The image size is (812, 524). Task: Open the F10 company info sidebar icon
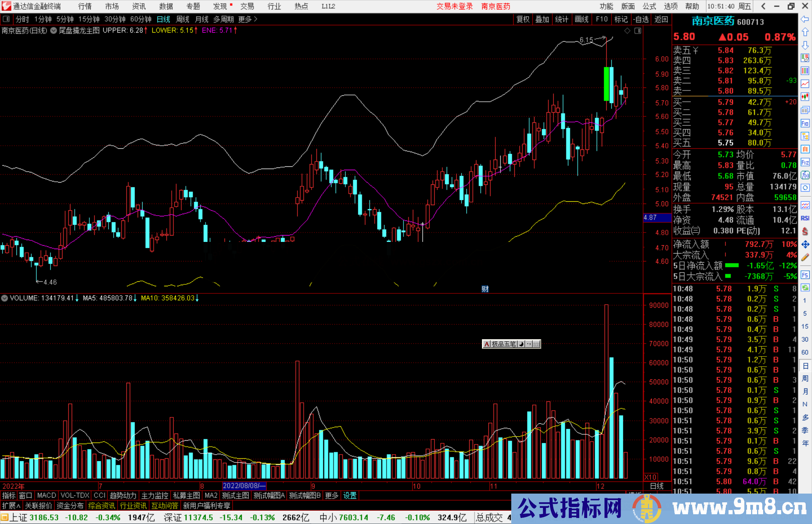[805, 123]
